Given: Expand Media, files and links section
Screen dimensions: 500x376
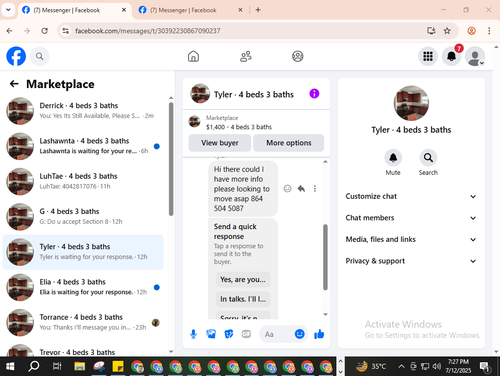Looking at the screenshot, I should point(411,239).
